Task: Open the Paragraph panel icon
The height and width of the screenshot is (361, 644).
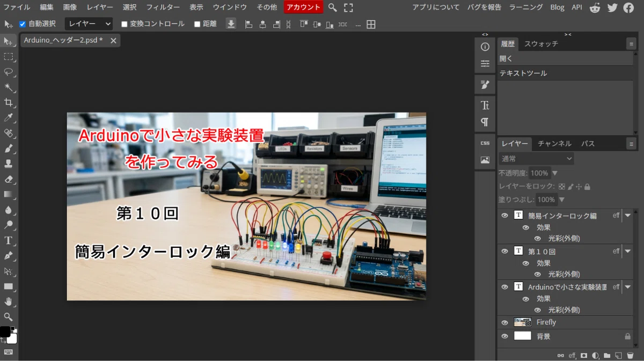Action: click(x=485, y=122)
